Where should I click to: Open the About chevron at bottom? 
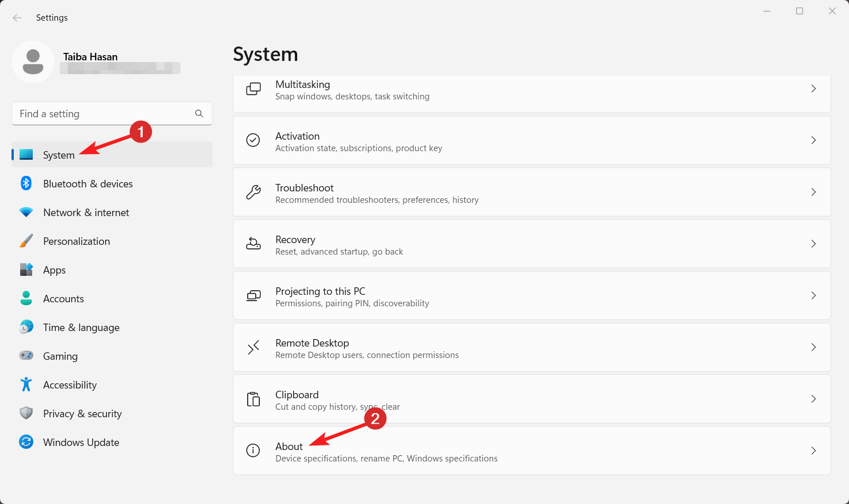point(813,451)
